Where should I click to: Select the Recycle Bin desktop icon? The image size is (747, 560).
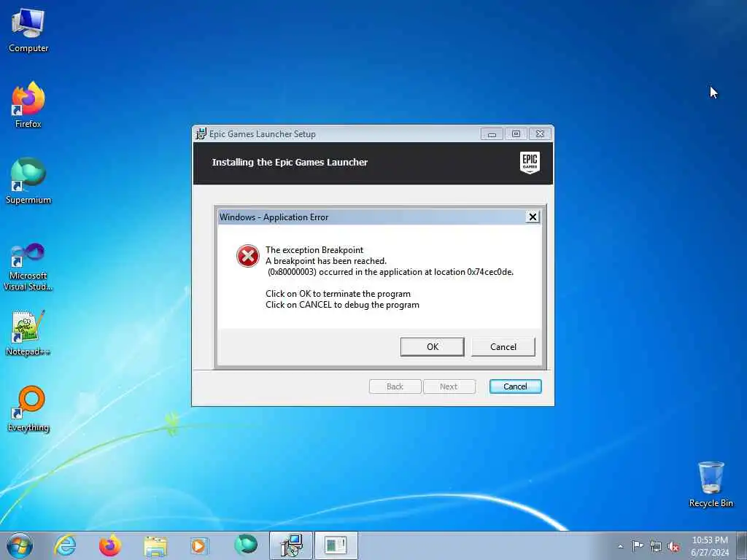(x=711, y=484)
